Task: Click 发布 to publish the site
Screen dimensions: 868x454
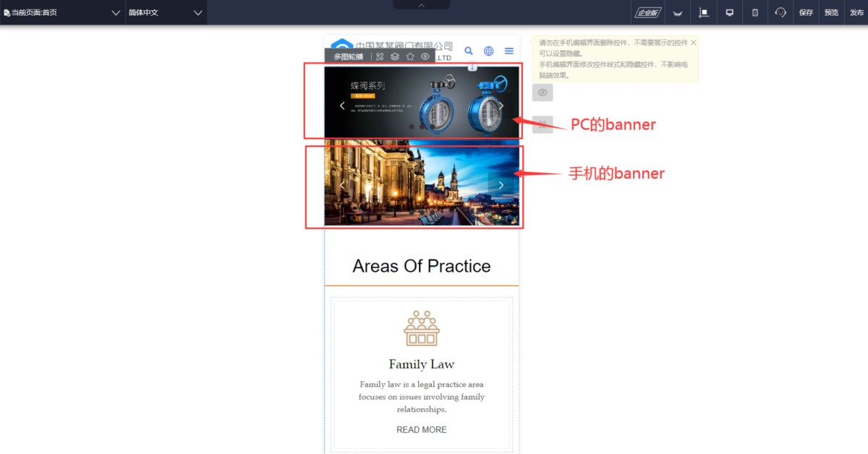Action: tap(856, 12)
